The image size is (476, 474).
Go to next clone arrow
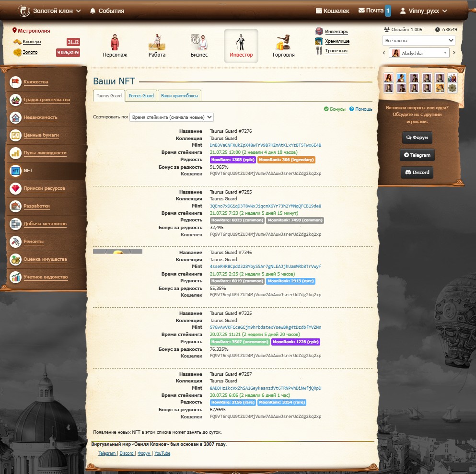[x=454, y=53]
